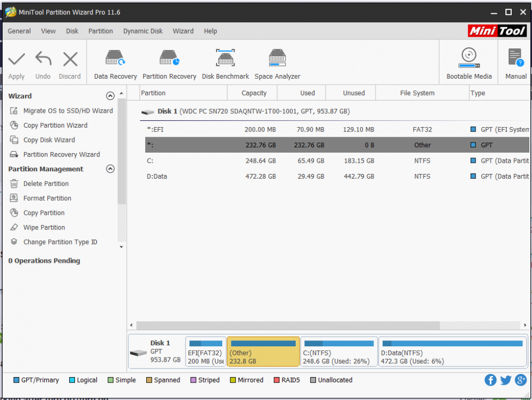Click the Undo arrow icon

coord(43,59)
